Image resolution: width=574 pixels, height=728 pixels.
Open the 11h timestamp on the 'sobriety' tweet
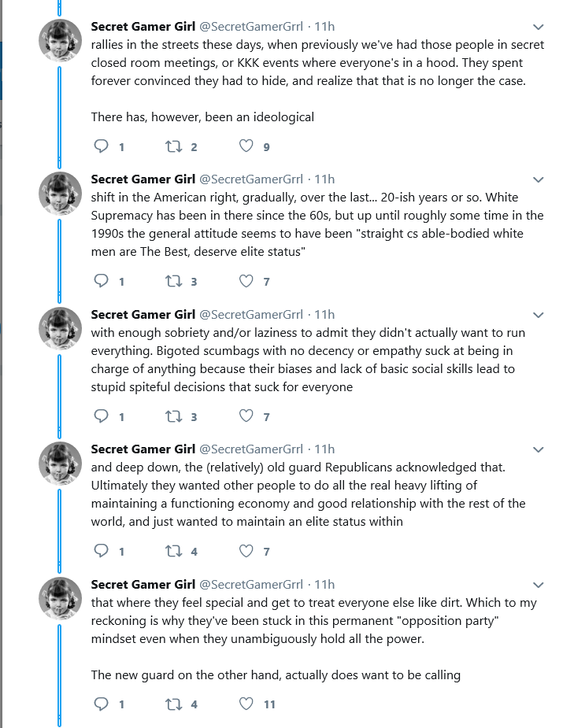[324, 314]
